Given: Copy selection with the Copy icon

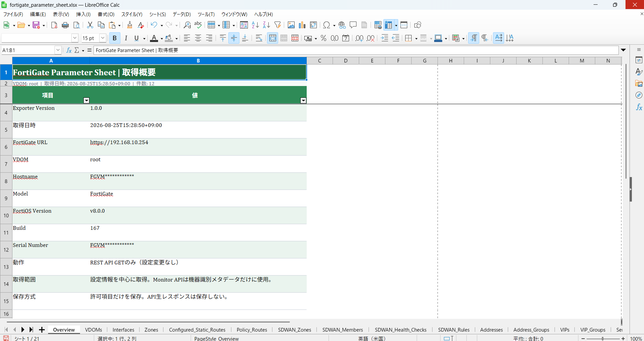Looking at the screenshot, I should click(x=101, y=25).
